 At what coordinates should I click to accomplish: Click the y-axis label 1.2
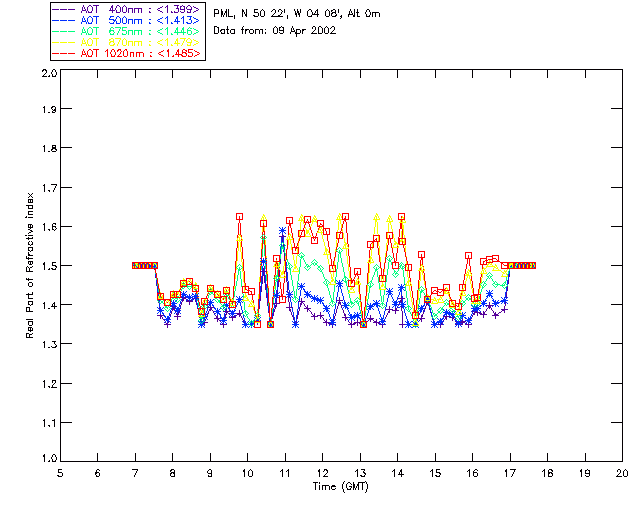49,384
